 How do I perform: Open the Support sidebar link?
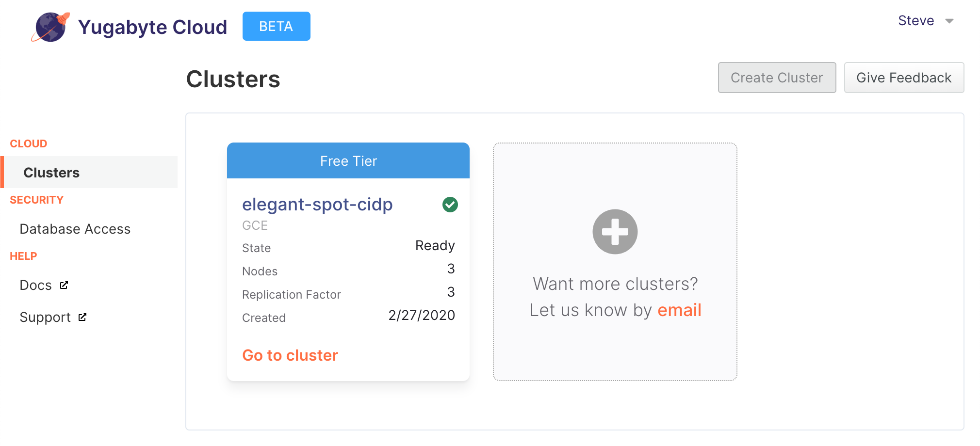(x=45, y=317)
